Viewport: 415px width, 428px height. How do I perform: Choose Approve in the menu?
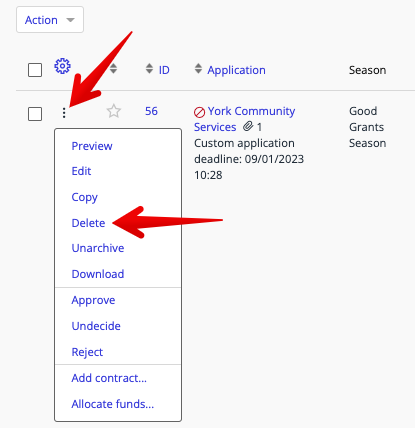coord(93,300)
